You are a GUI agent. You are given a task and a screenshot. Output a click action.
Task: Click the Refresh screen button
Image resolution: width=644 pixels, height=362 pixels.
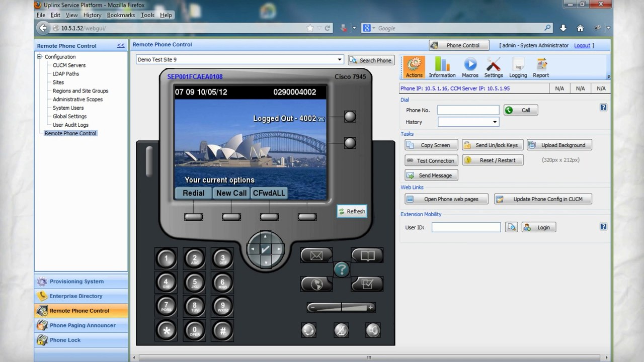352,211
